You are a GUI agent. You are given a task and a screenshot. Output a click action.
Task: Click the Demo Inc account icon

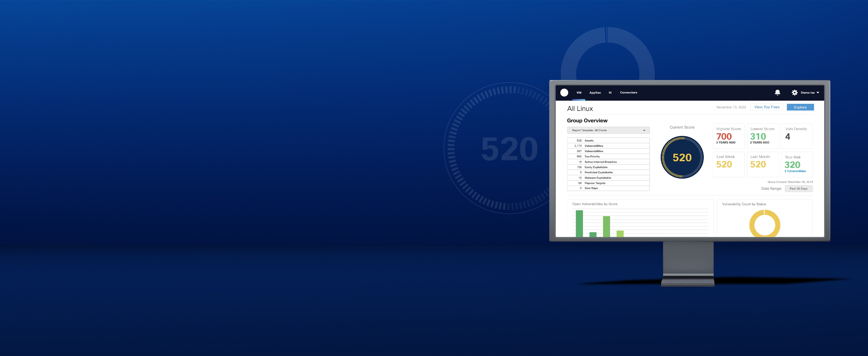808,93
